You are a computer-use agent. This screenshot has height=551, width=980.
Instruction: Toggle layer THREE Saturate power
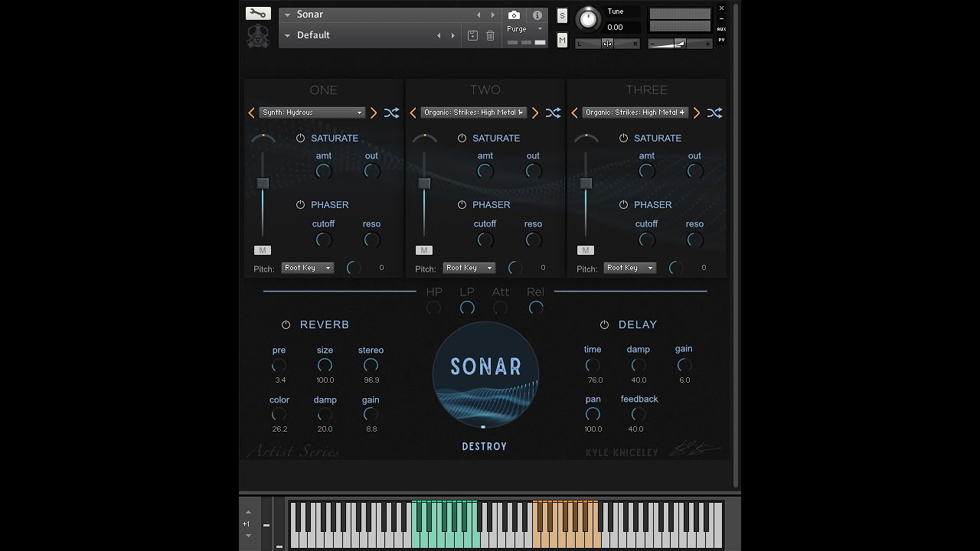pos(623,138)
